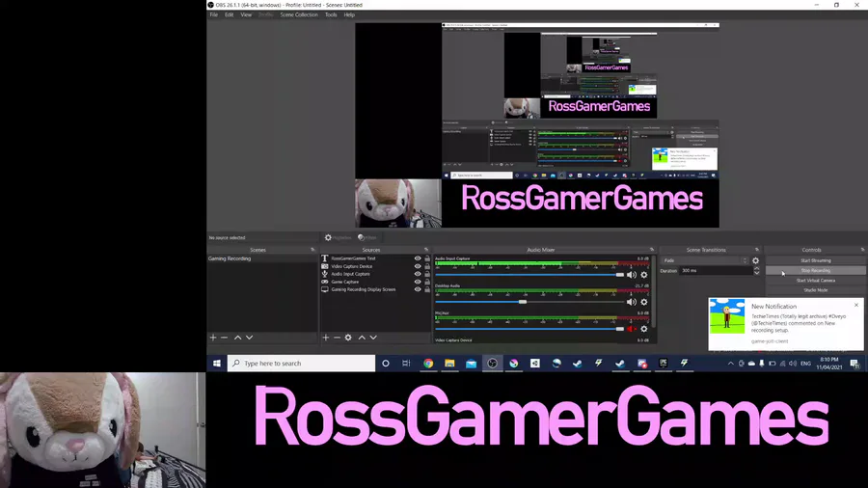Toggle lock on RossGamerGames Text source
Screen dimensions: 868x488
[x=427, y=258]
